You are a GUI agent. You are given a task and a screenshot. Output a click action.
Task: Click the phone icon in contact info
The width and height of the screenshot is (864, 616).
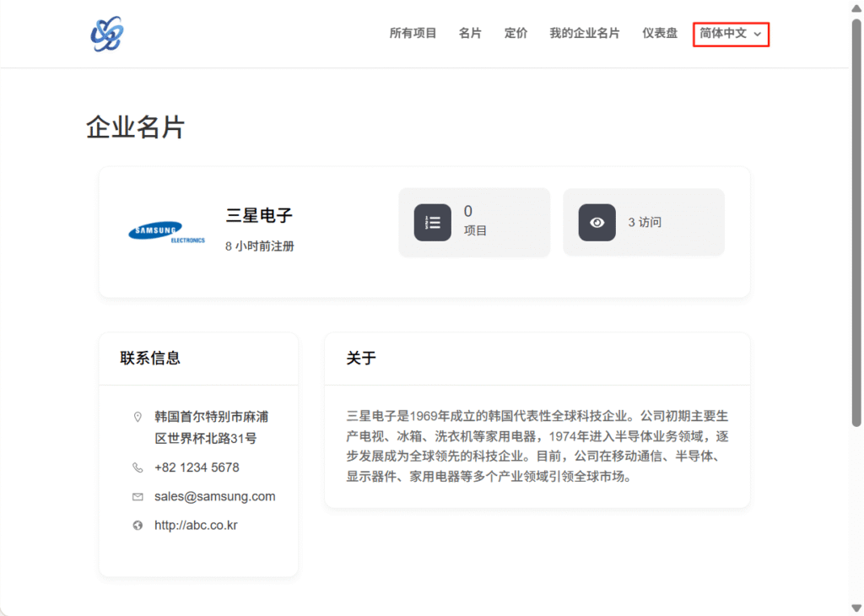pos(138,467)
